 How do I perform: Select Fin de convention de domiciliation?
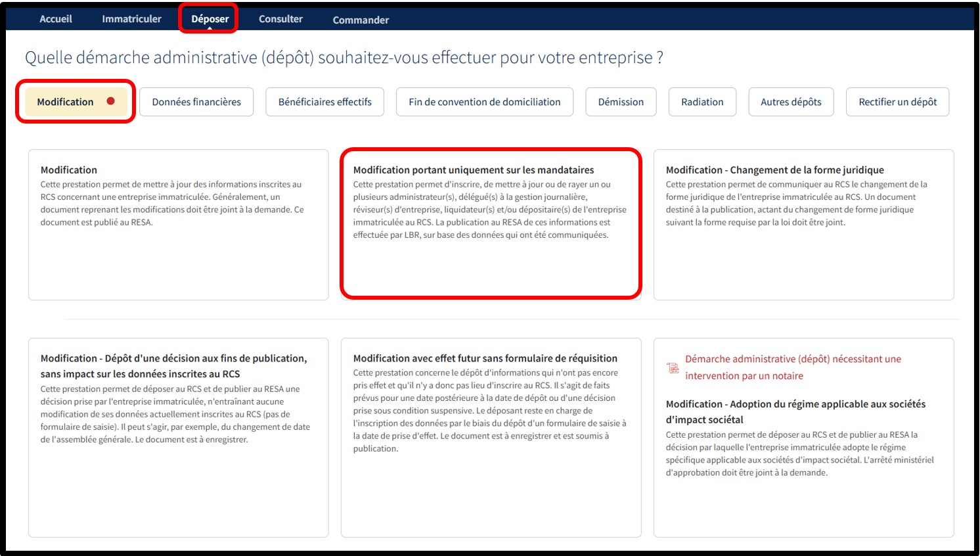(x=485, y=102)
